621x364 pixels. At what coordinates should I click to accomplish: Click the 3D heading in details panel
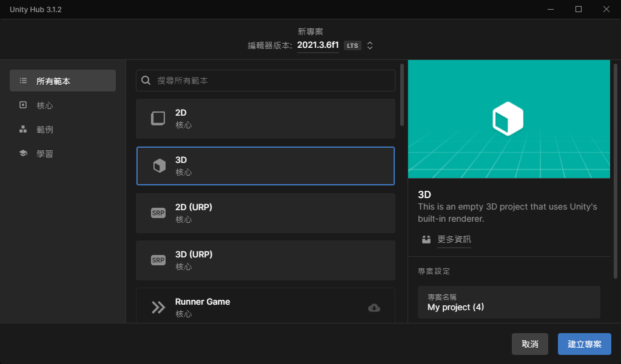[x=424, y=194]
